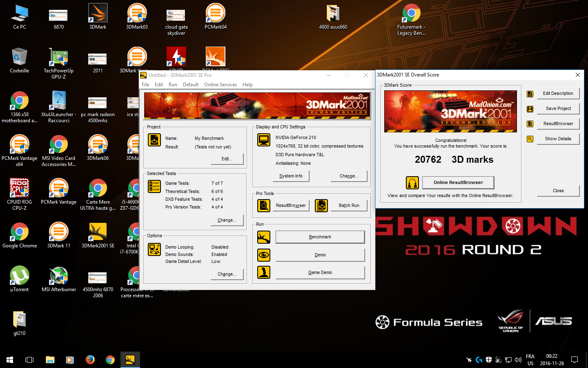Click the Display and CPU monitor icon
This screenshot has width=588, height=368.
(x=264, y=140)
